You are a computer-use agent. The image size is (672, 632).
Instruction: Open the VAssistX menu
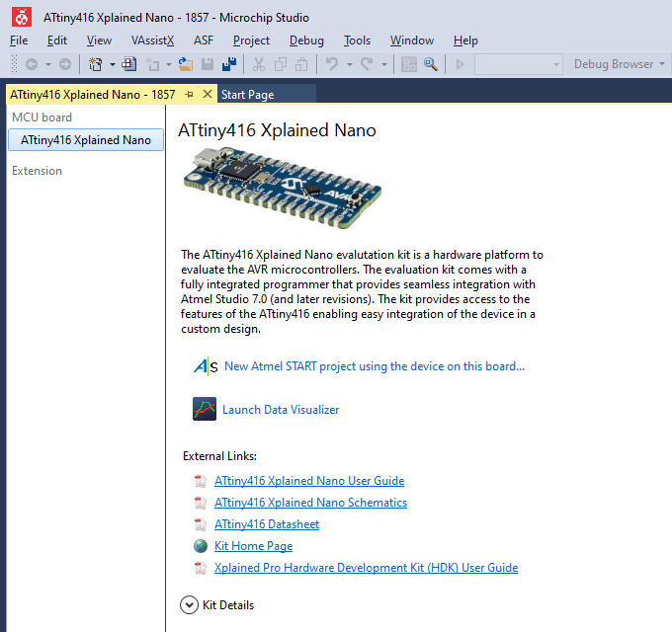[x=152, y=40]
